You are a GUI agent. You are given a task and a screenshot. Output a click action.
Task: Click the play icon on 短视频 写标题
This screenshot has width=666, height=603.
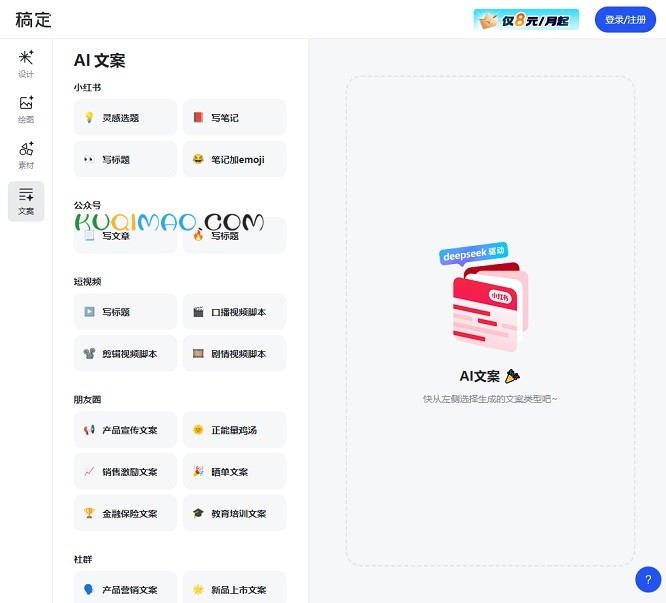[x=89, y=312]
